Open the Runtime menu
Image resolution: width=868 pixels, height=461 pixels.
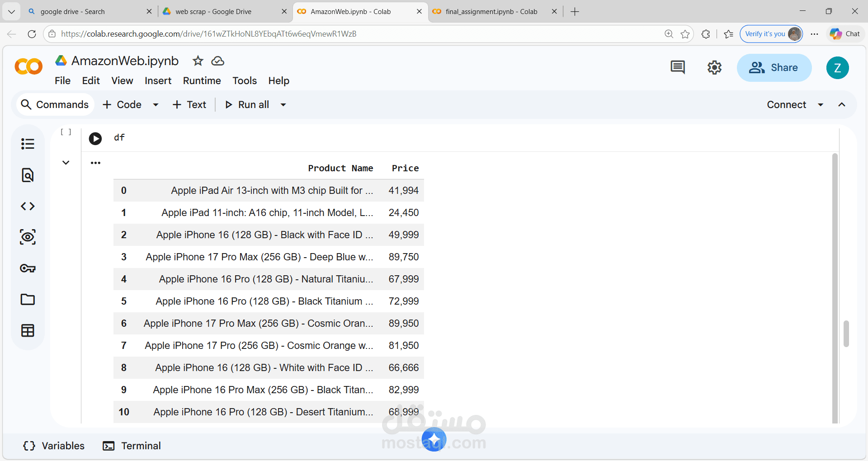202,81
